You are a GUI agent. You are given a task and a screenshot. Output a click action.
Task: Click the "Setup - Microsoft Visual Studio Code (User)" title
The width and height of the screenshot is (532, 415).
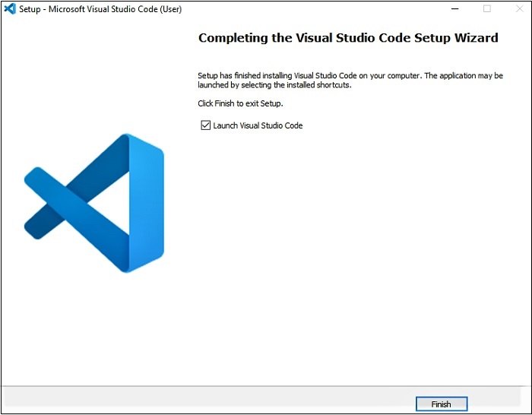100,9
